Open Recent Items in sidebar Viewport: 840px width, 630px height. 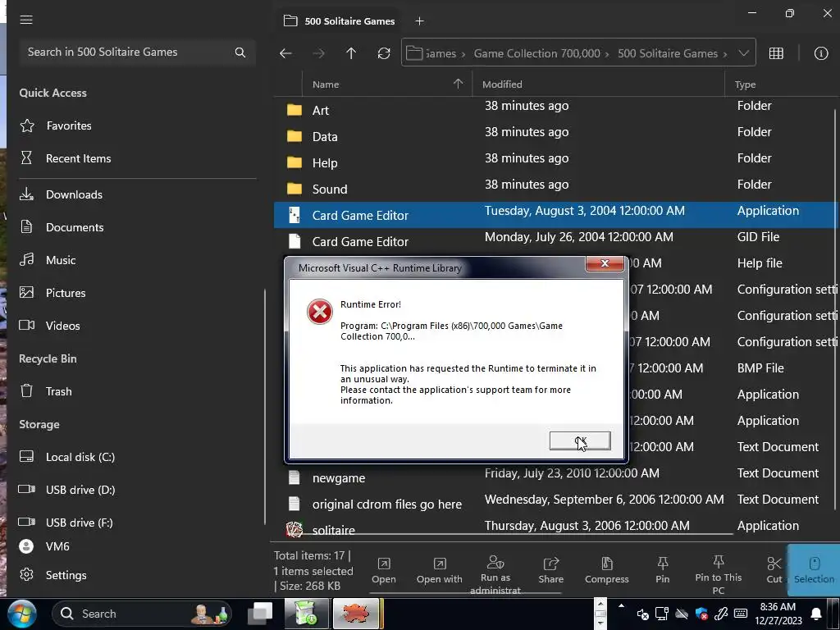tap(78, 158)
